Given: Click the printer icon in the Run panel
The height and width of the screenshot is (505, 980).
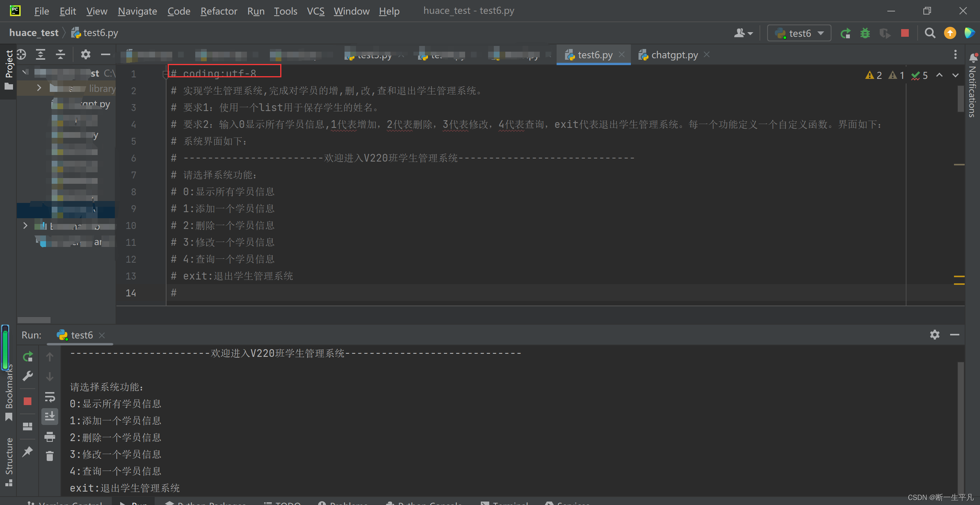Looking at the screenshot, I should (50, 436).
